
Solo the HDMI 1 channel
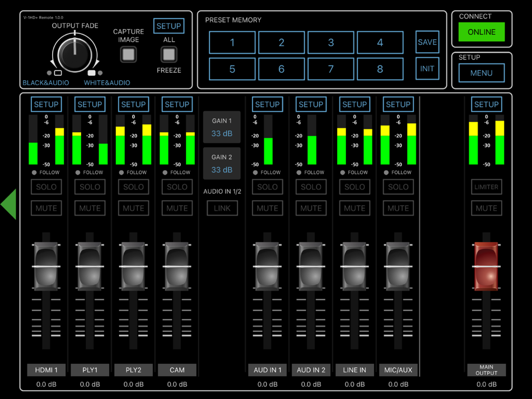[46, 187]
